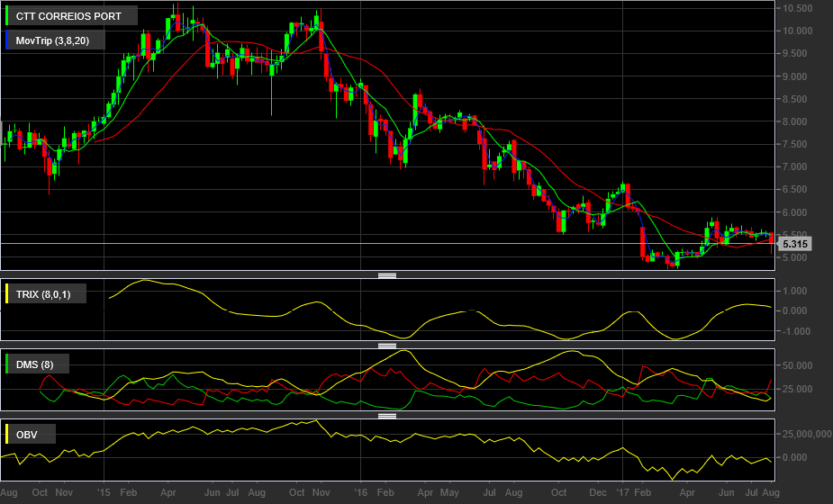Click the 25,000,000 OBV axis label

801,435
